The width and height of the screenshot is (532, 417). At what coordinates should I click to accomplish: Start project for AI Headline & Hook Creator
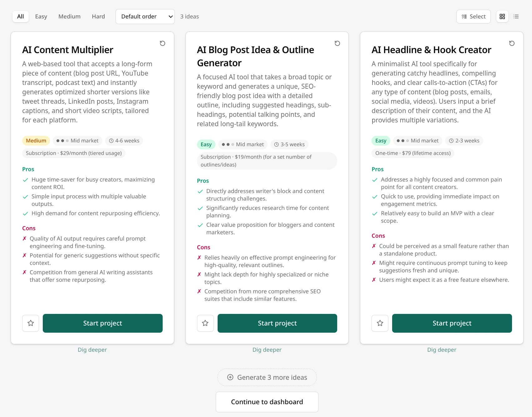coord(452,323)
